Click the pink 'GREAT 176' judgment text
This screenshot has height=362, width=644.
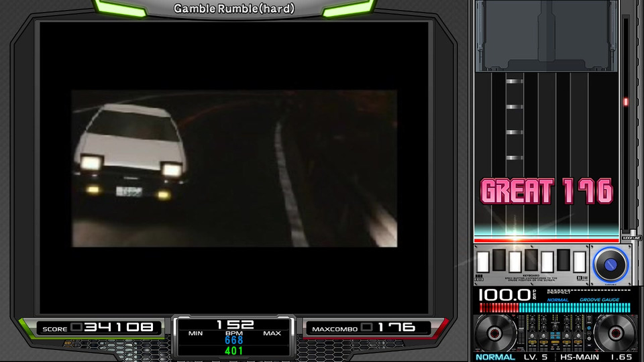(547, 191)
